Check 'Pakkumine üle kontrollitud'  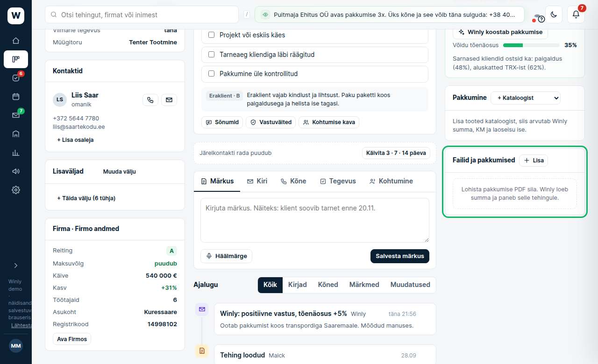point(211,74)
